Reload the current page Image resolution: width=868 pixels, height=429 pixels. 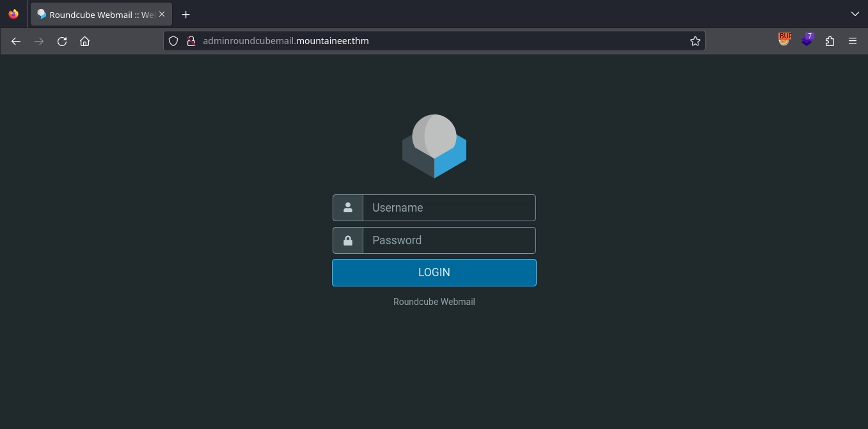62,41
